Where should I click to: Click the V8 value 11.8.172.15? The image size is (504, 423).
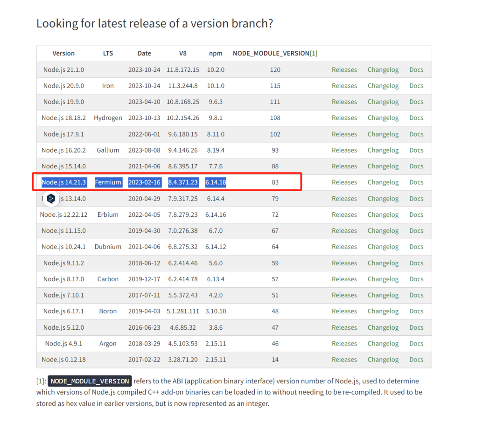(x=183, y=69)
